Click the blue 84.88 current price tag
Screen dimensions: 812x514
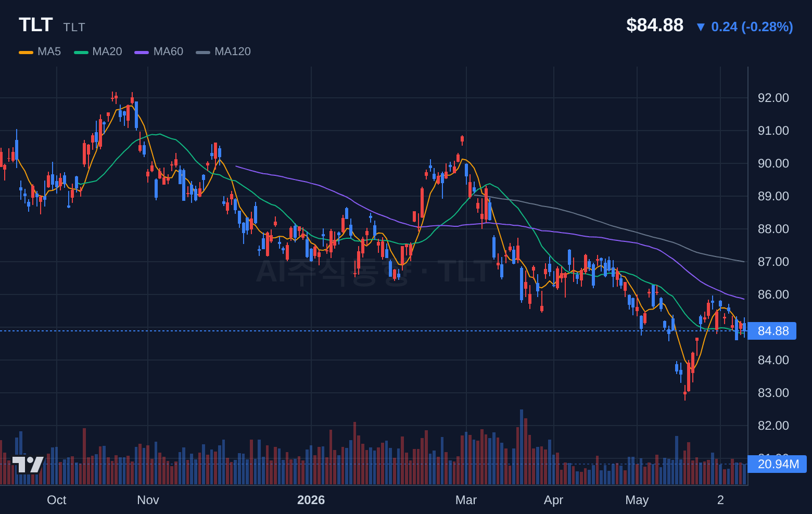point(773,331)
